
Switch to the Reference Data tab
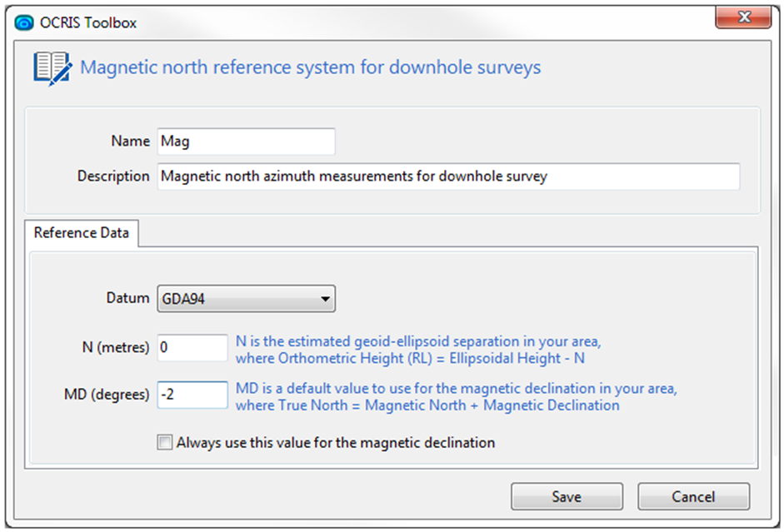point(82,233)
